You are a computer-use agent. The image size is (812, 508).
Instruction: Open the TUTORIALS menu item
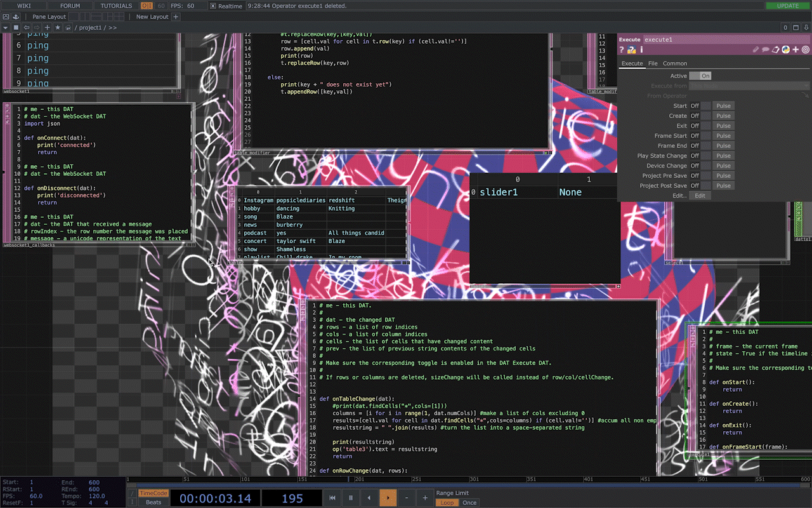pos(116,6)
